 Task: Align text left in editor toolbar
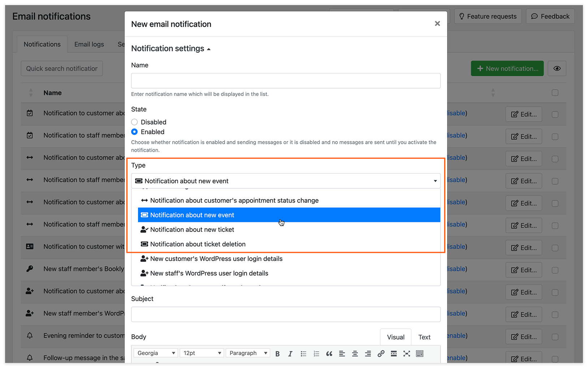click(342, 354)
